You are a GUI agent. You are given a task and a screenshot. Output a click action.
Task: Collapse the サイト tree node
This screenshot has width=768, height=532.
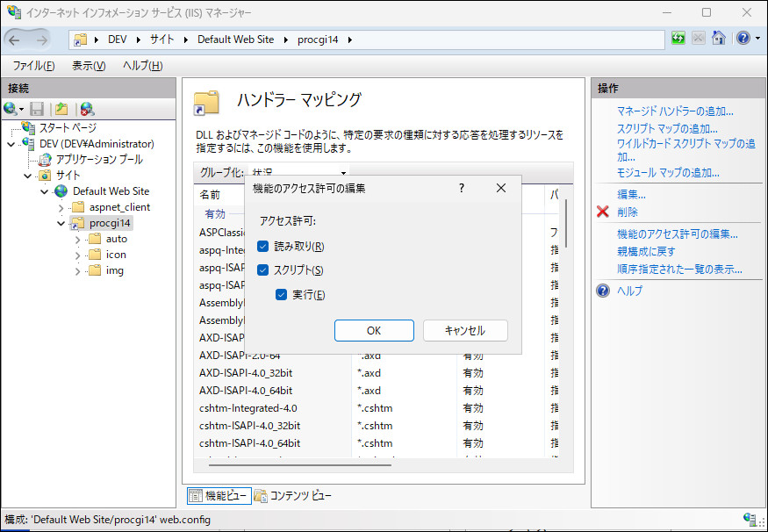point(27,176)
